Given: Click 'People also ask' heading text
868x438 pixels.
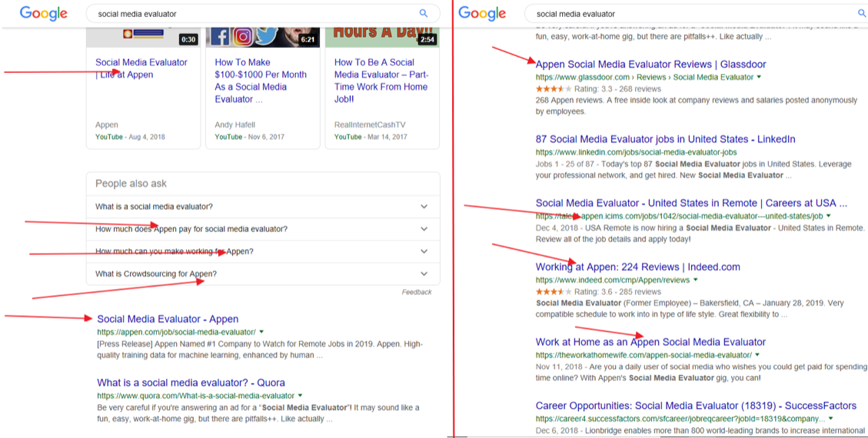Looking at the screenshot, I should tap(131, 184).
